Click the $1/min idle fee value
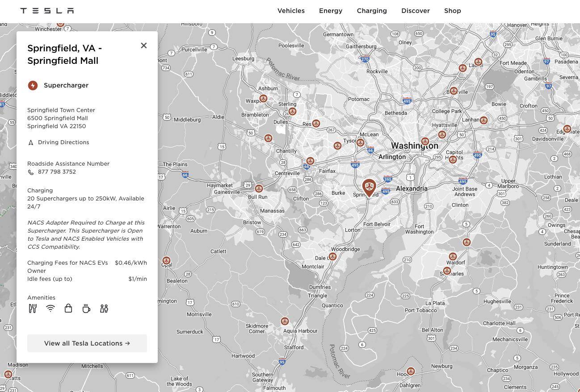Viewport: 580px width, 392px height. (x=138, y=279)
